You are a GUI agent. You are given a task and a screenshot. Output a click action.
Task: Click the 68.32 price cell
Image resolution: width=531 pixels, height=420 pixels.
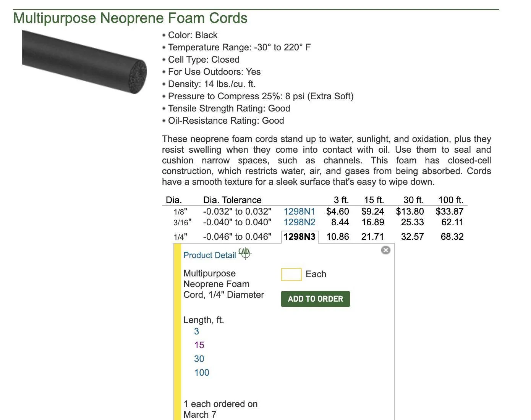pyautogui.click(x=452, y=237)
